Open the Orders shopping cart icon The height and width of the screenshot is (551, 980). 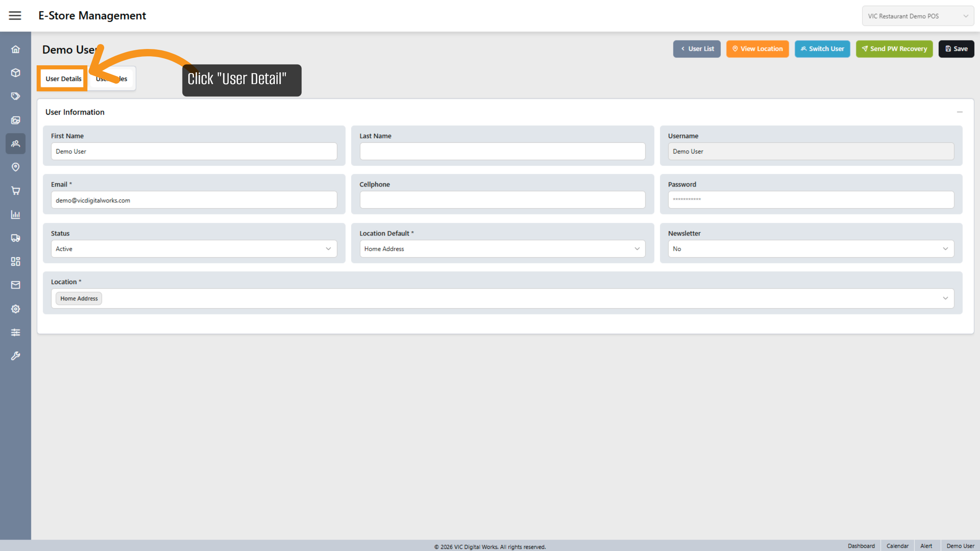[16, 191]
